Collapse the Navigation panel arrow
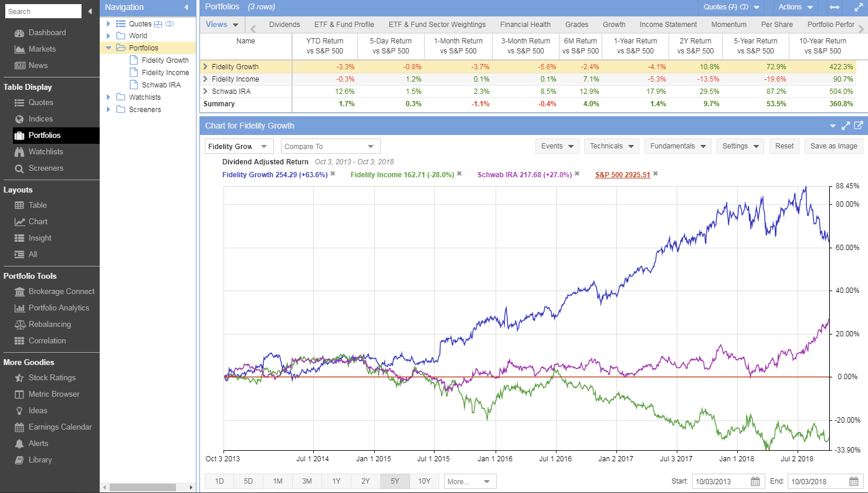The height and width of the screenshot is (493, 868). pyautogui.click(x=187, y=8)
